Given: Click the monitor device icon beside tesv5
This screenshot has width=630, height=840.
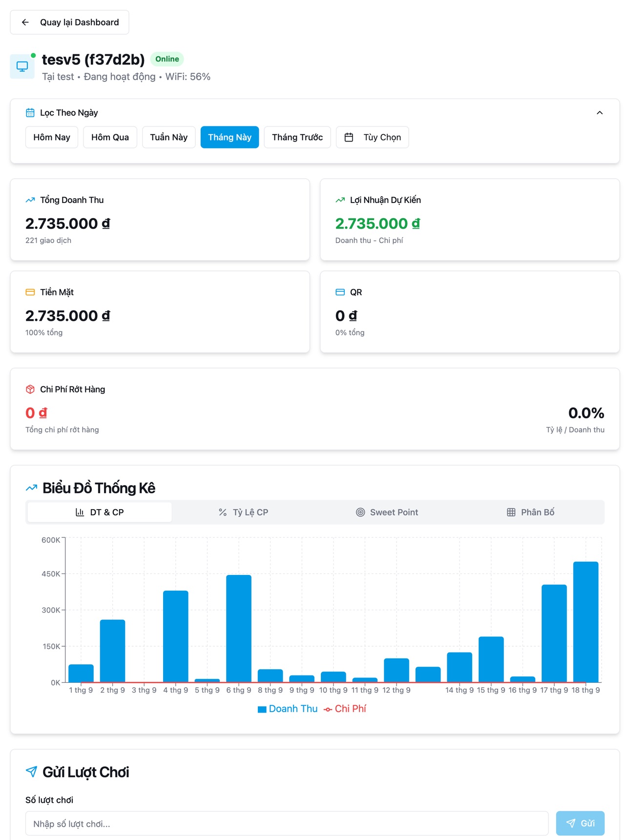Looking at the screenshot, I should tap(22, 66).
